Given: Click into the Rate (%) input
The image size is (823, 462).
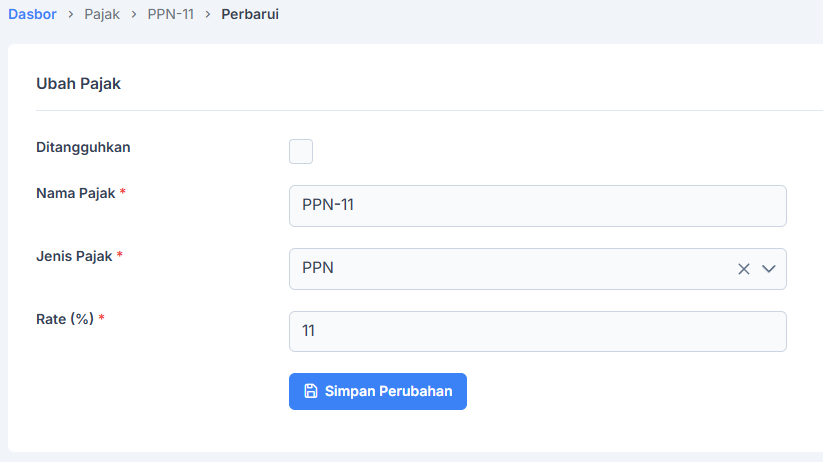Looking at the screenshot, I should [537, 332].
